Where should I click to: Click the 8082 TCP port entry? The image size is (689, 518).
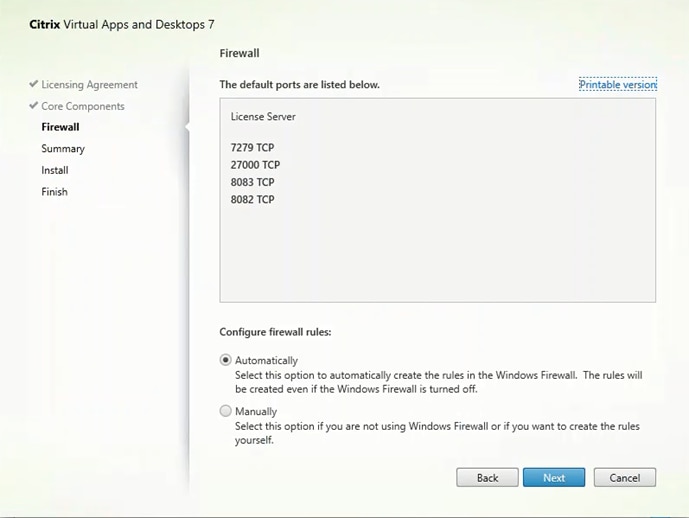252,200
